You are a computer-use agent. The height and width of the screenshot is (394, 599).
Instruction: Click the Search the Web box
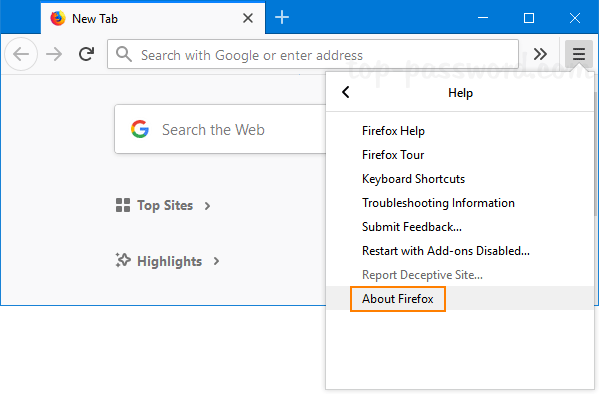pos(221,129)
